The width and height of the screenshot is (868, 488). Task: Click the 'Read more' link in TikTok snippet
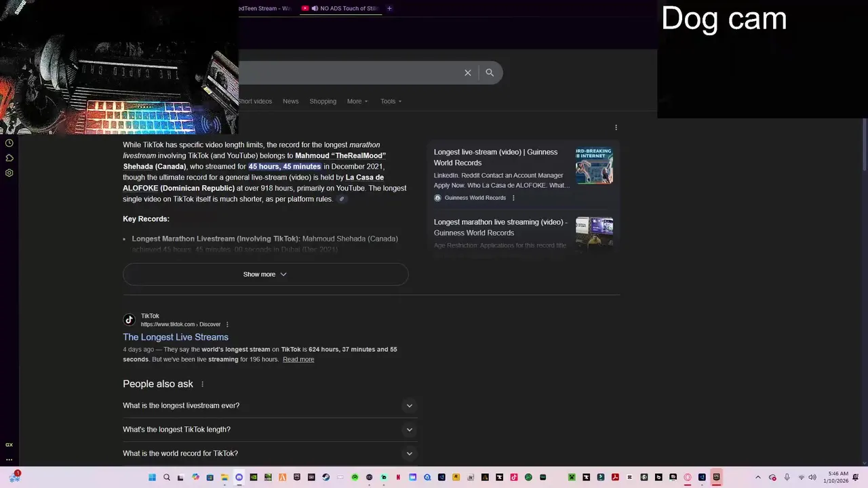click(x=298, y=359)
